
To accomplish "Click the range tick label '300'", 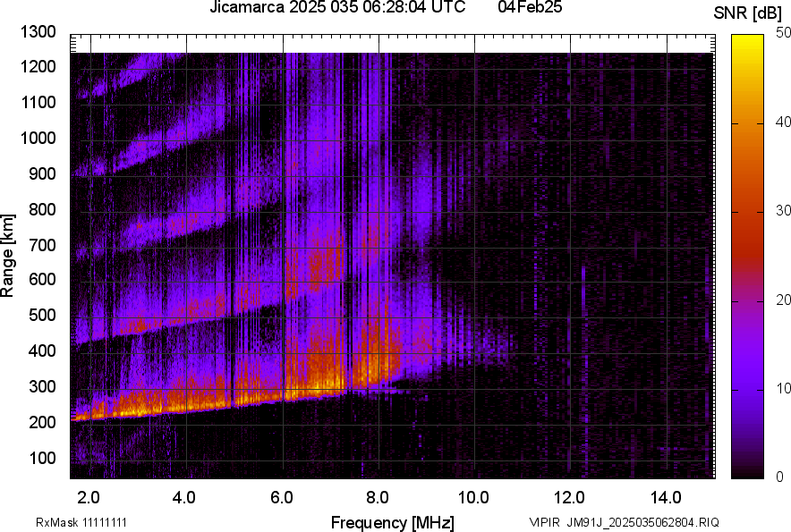I will coord(42,387).
